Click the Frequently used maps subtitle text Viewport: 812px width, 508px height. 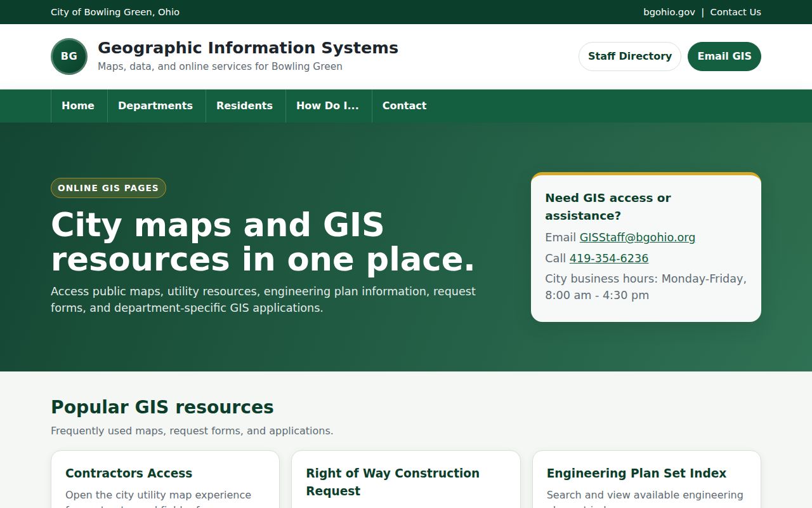[192, 431]
